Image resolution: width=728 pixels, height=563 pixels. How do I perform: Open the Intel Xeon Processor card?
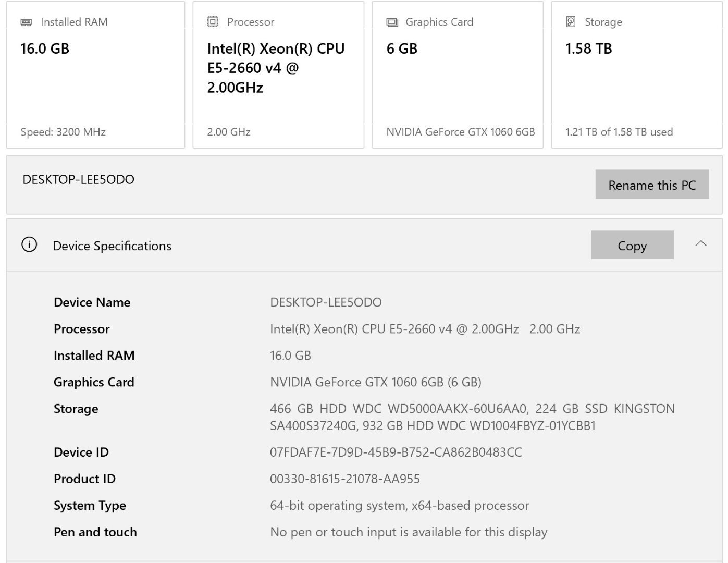coord(278,76)
